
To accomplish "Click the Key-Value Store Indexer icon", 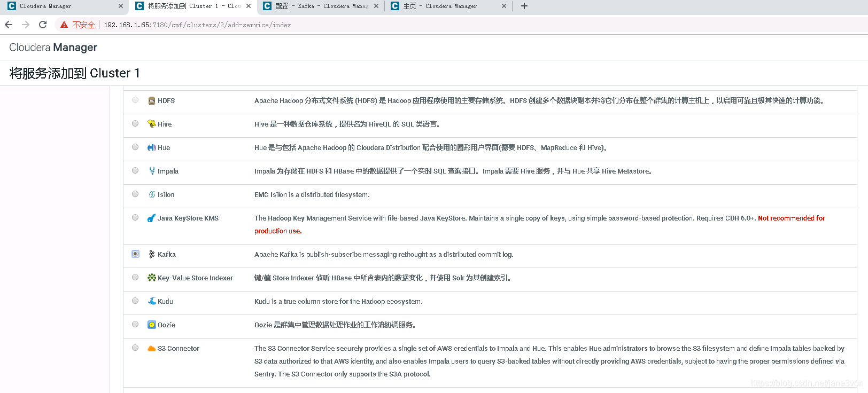I will 152,278.
